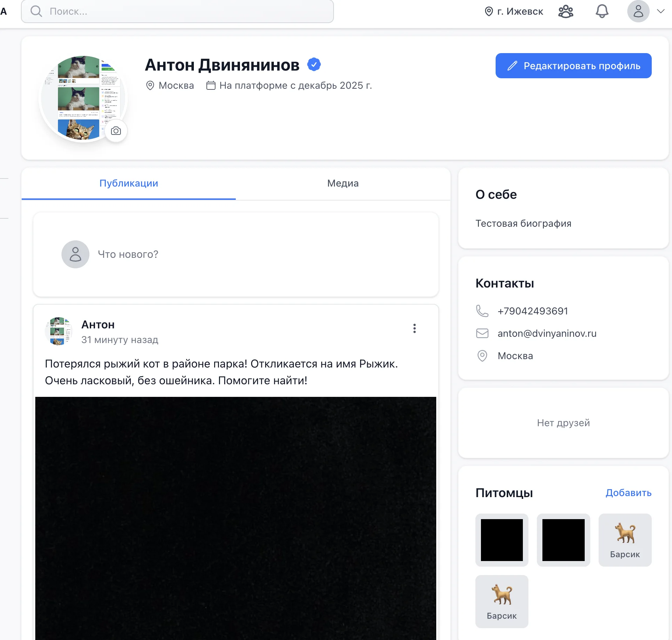Click the location pin next to г. Ижевск
The height and width of the screenshot is (640, 672).
[x=489, y=12]
